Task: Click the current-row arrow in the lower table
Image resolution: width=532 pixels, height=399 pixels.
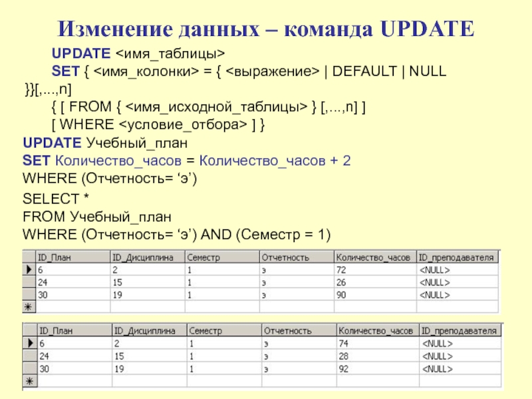Action: click(x=29, y=344)
